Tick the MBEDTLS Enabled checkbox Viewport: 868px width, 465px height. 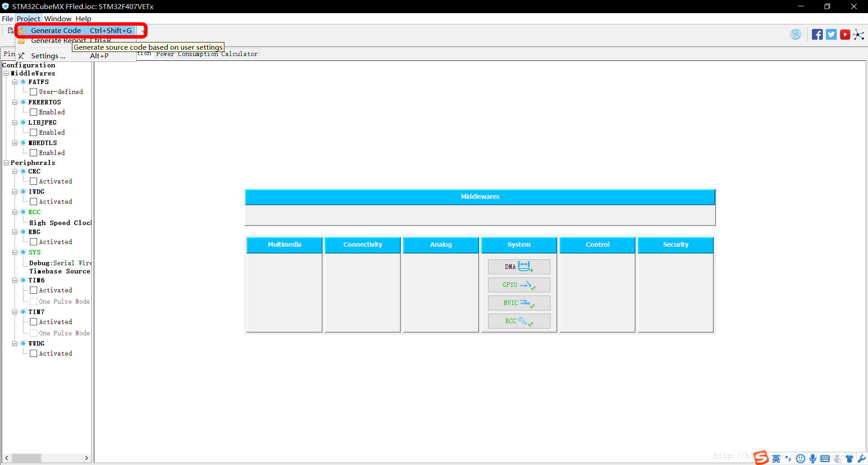click(33, 153)
